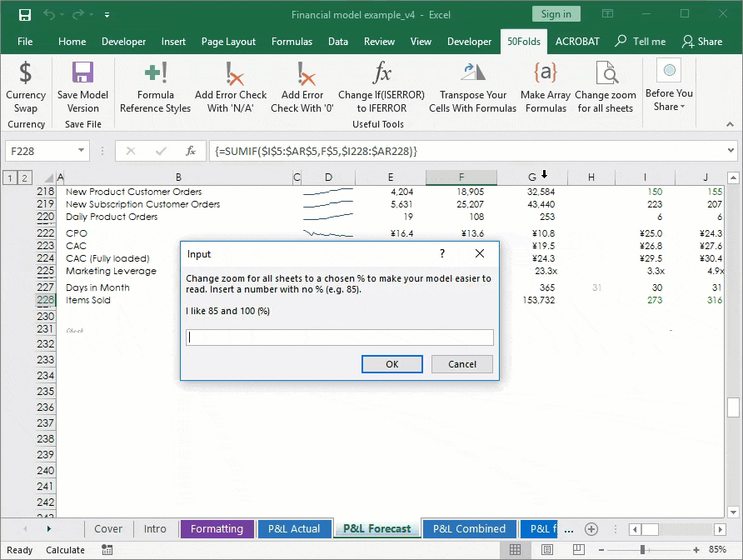Switch to Page Layout view
This screenshot has width=743, height=560.
coord(546,549)
